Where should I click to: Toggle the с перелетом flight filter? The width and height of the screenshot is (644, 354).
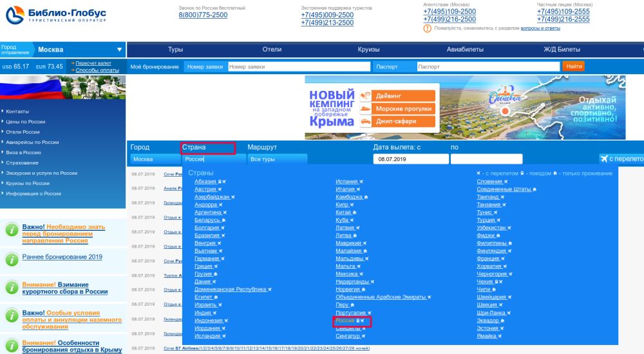click(621, 159)
